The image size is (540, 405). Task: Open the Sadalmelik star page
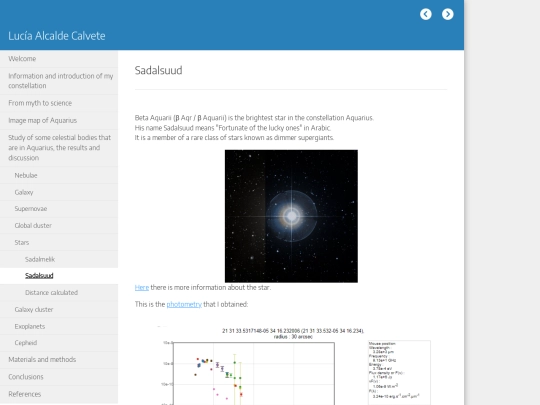[x=59, y=259]
